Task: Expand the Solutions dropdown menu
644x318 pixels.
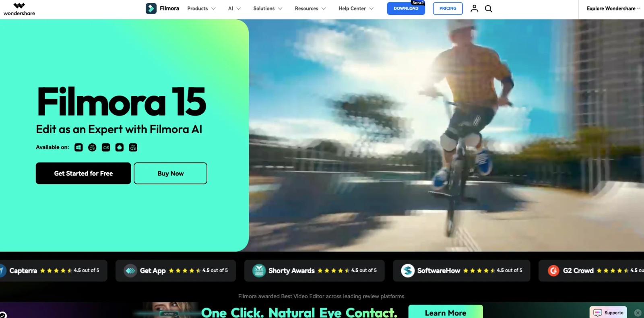Action: tap(268, 8)
